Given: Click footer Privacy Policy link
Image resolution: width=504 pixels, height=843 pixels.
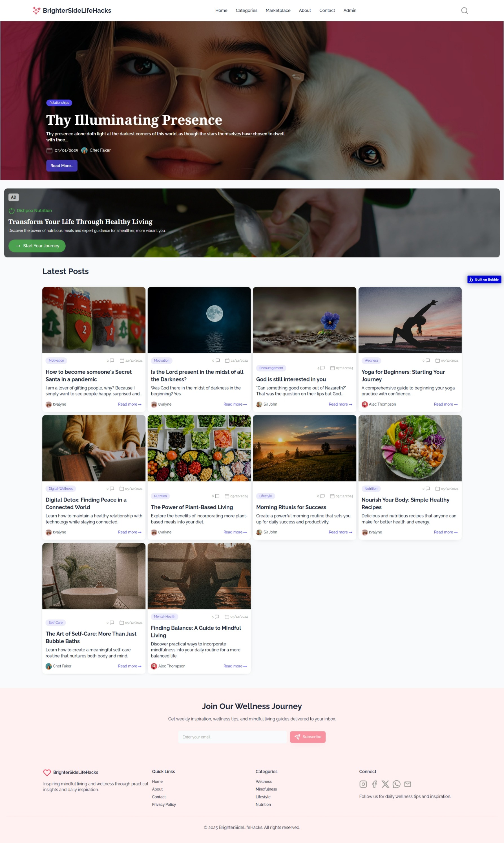Looking at the screenshot, I should point(164,804).
